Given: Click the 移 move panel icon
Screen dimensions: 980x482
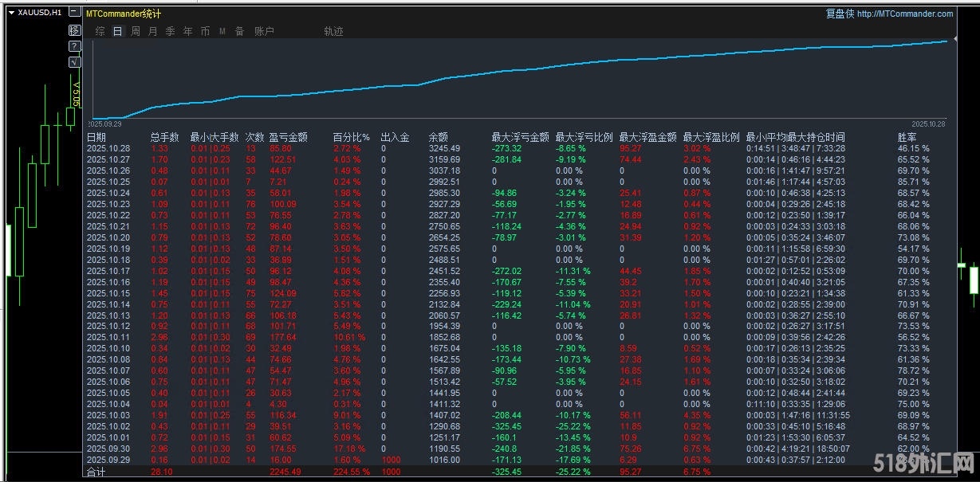Looking at the screenshot, I should tap(74, 30).
